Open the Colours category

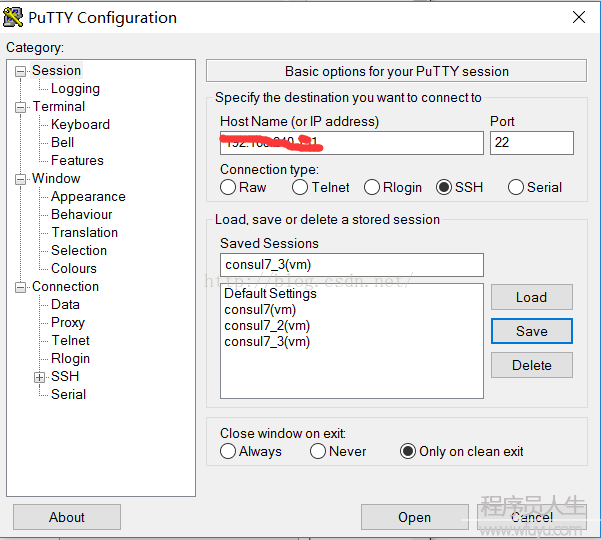pyautogui.click(x=74, y=269)
